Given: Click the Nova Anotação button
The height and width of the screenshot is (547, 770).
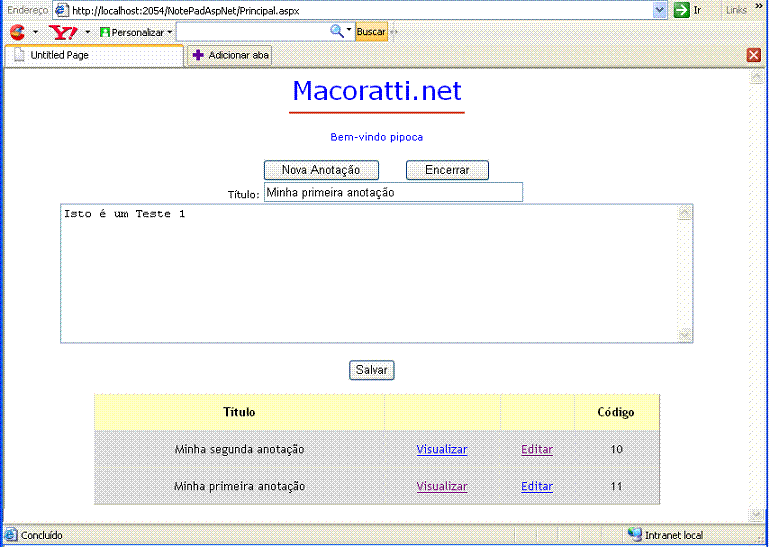Looking at the screenshot, I should [x=321, y=170].
